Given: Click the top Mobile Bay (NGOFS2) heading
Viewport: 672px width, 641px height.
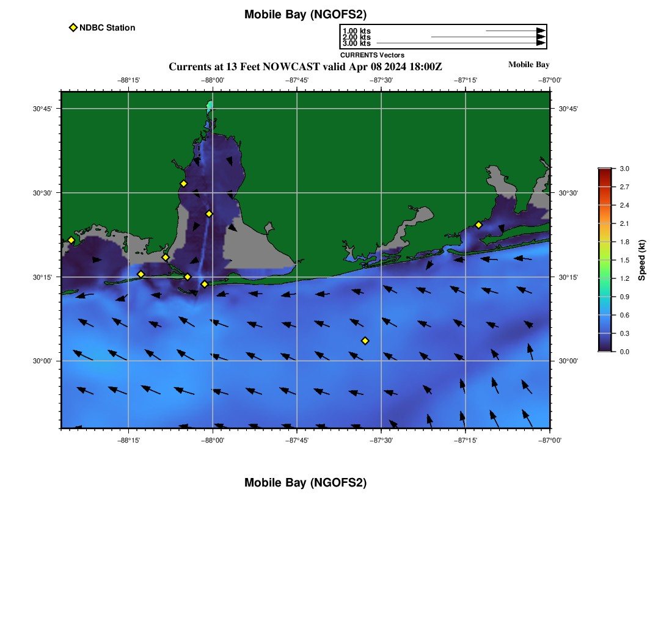Looking at the screenshot, I should click(x=305, y=15).
